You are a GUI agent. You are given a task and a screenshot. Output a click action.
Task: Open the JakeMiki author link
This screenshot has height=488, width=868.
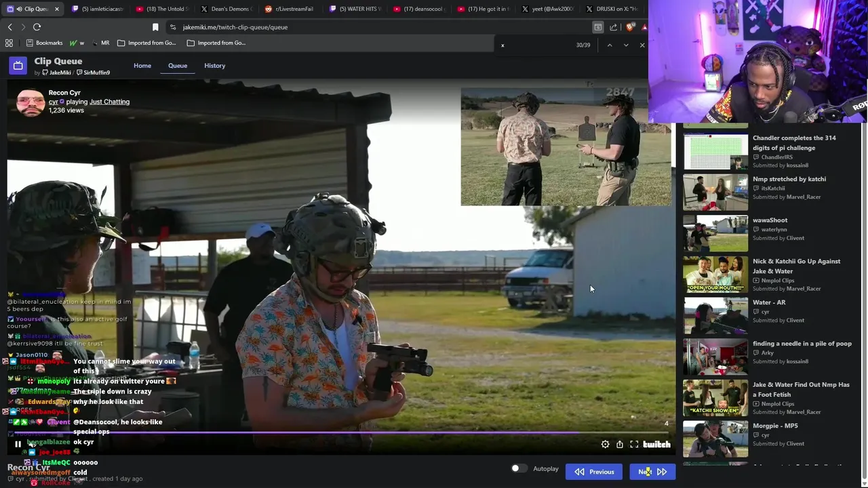[56, 73]
